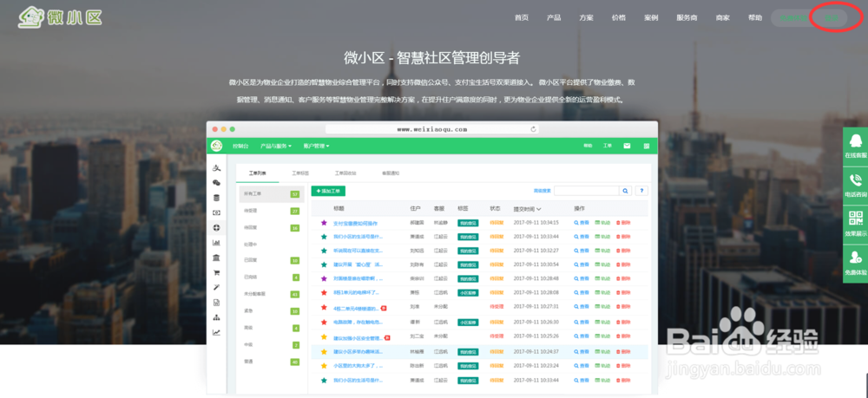Open 在线客服 QQ chat from the side panel

tap(856, 146)
